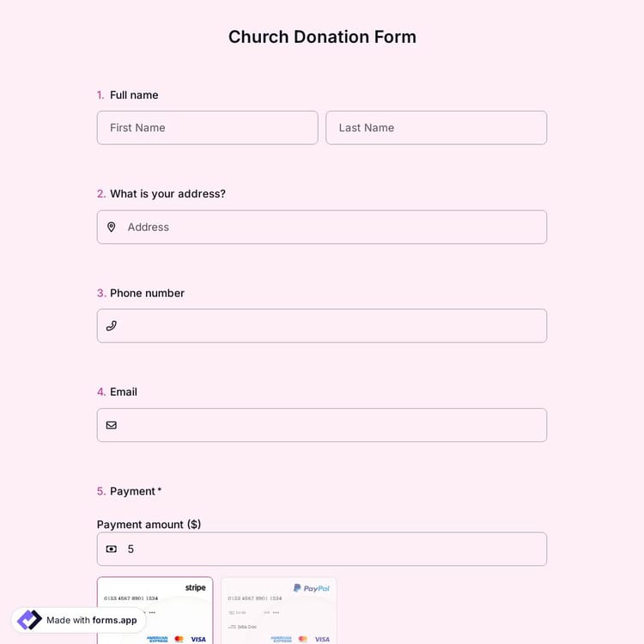Image resolution: width=644 pixels, height=644 pixels.
Task: Click the Church Donation Form title
Action: (x=322, y=37)
